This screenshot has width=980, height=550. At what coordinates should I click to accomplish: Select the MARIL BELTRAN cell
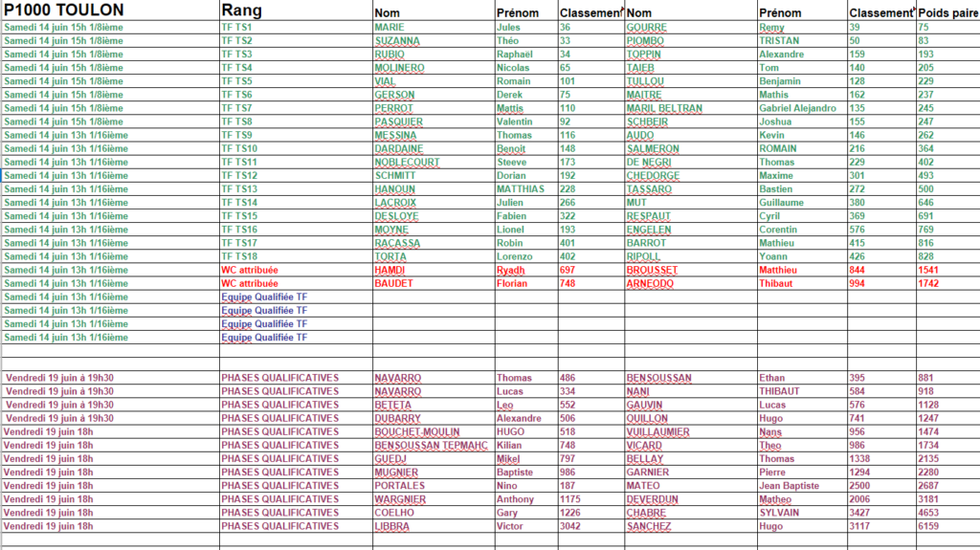pos(691,108)
